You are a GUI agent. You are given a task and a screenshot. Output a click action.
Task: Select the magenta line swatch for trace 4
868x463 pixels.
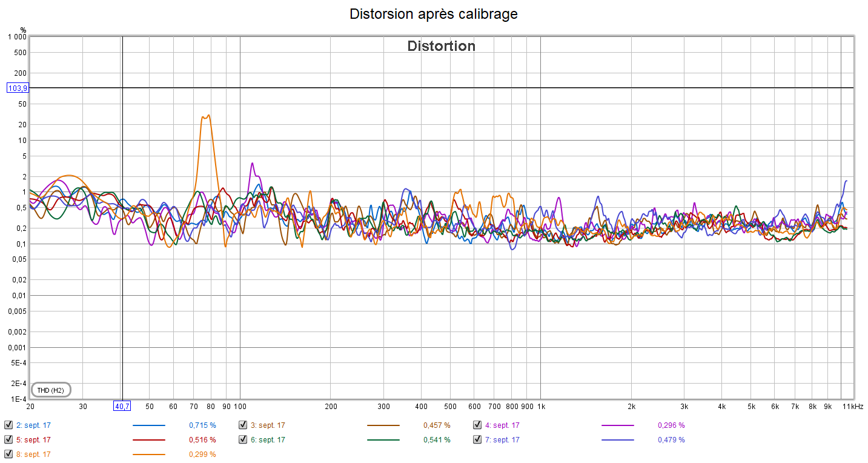[x=617, y=425]
